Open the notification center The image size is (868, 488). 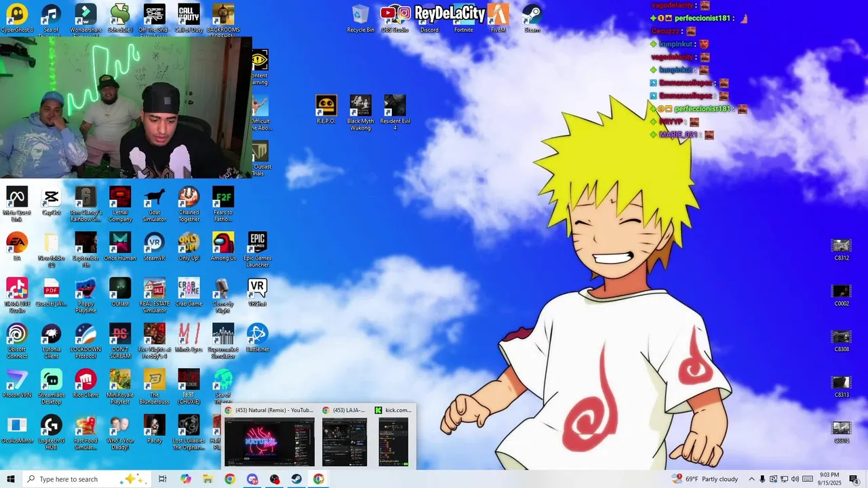point(854,479)
